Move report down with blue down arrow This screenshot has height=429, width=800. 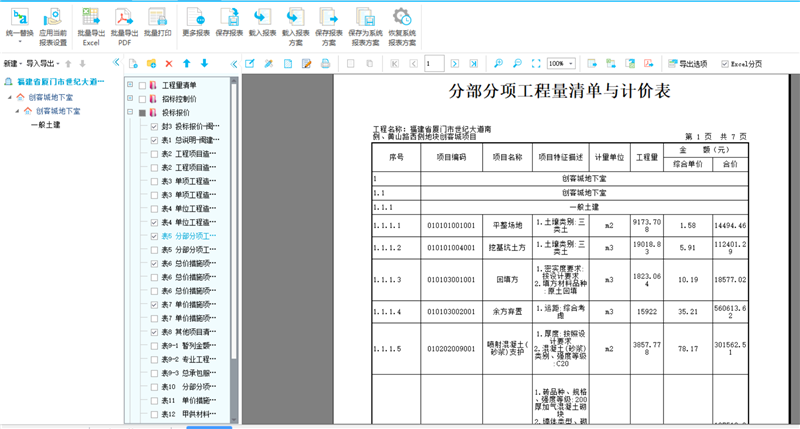(x=205, y=63)
